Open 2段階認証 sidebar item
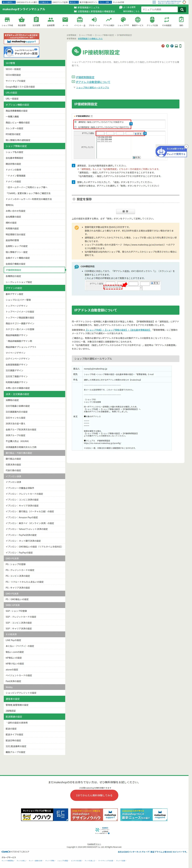 point(34,711)
